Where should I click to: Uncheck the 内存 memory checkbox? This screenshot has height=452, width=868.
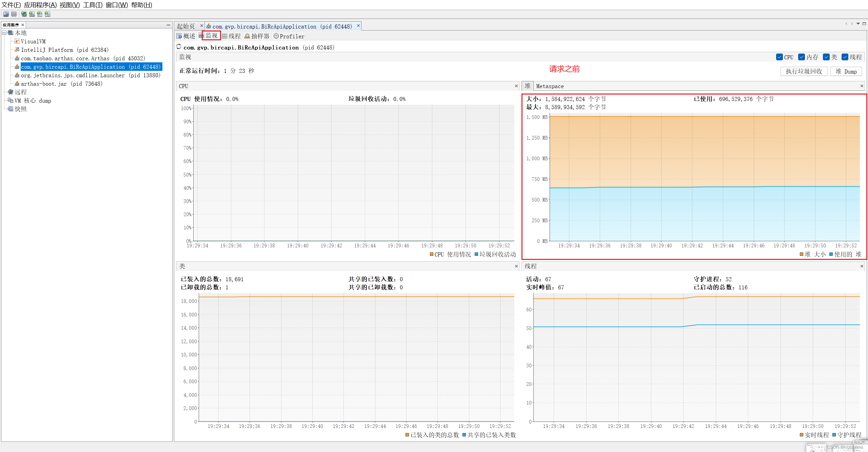802,57
